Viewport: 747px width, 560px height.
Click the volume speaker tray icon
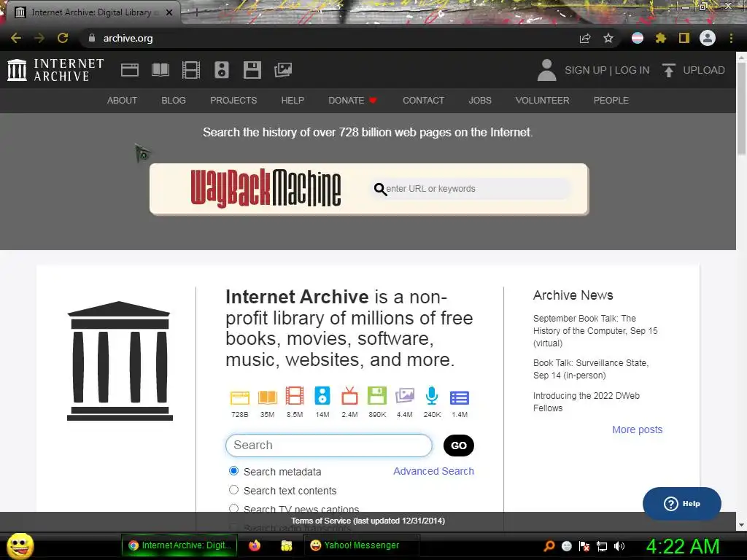coord(619,546)
